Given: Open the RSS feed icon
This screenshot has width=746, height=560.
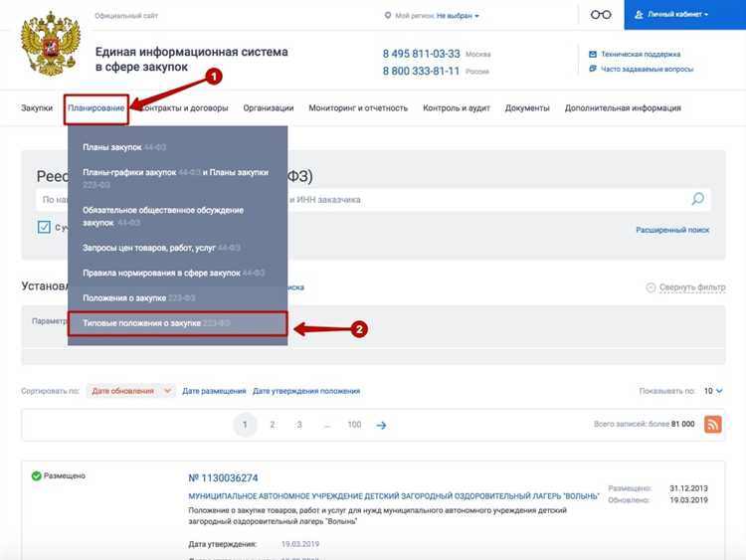Looking at the screenshot, I should [x=713, y=424].
